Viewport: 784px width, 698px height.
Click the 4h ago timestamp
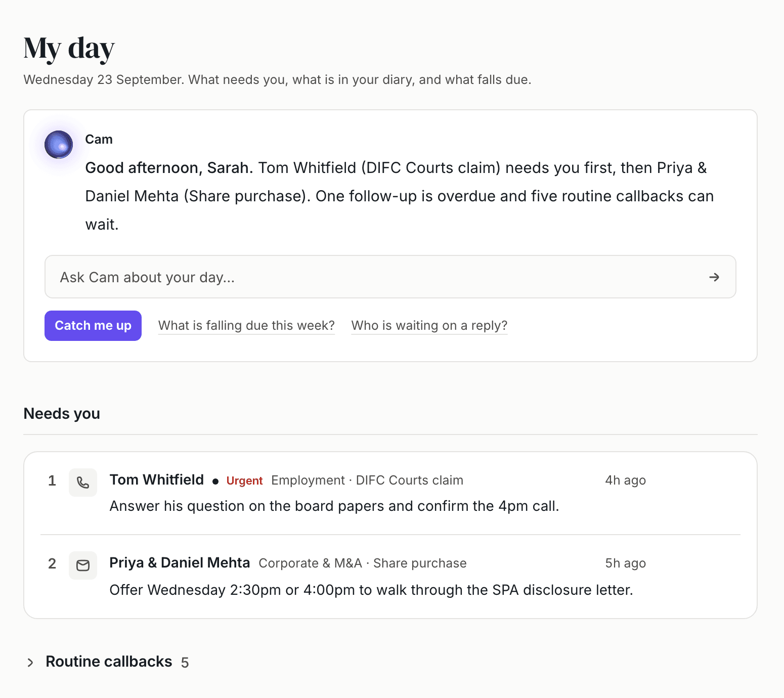625,480
